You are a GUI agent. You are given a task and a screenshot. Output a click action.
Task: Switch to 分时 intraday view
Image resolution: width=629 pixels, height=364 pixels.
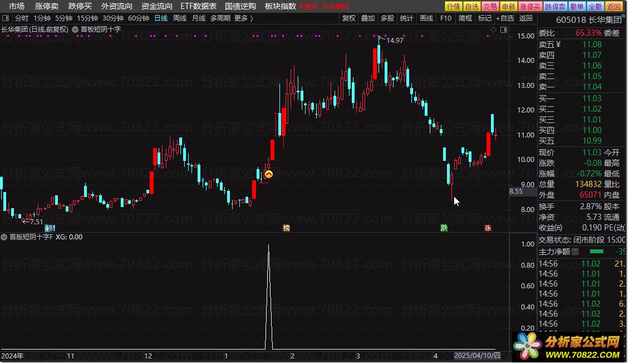click(x=22, y=18)
